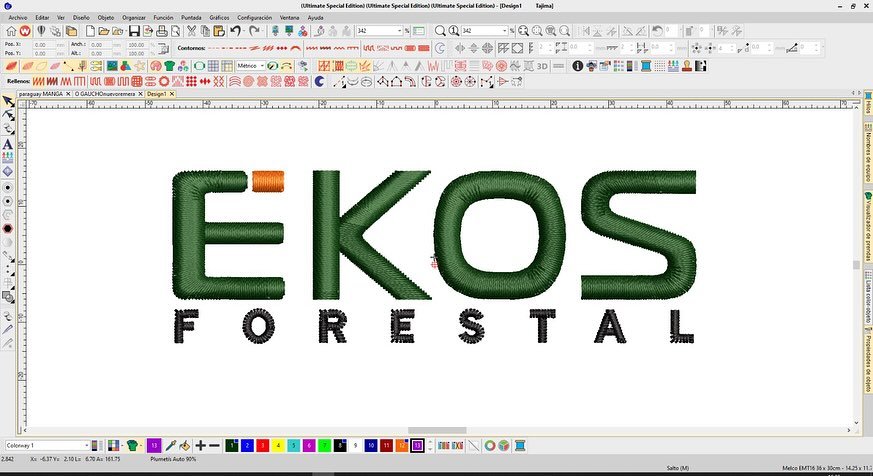Select the green garment T-shirt icon
The width and height of the screenshot is (873, 476).
pyautogui.click(x=170, y=66)
